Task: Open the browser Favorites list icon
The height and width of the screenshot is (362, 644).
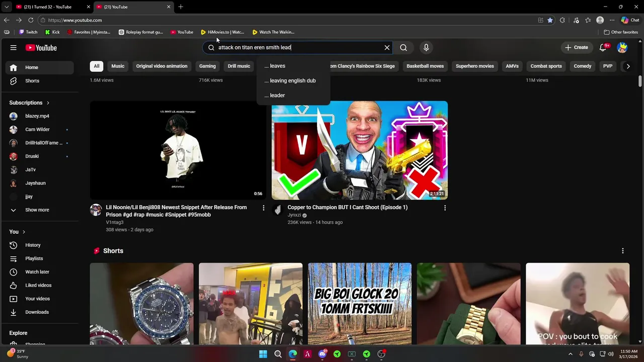Action: (x=588, y=20)
